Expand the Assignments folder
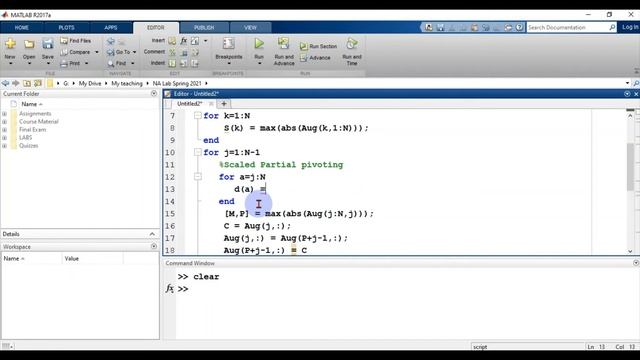The image size is (640, 360). coord(4,114)
